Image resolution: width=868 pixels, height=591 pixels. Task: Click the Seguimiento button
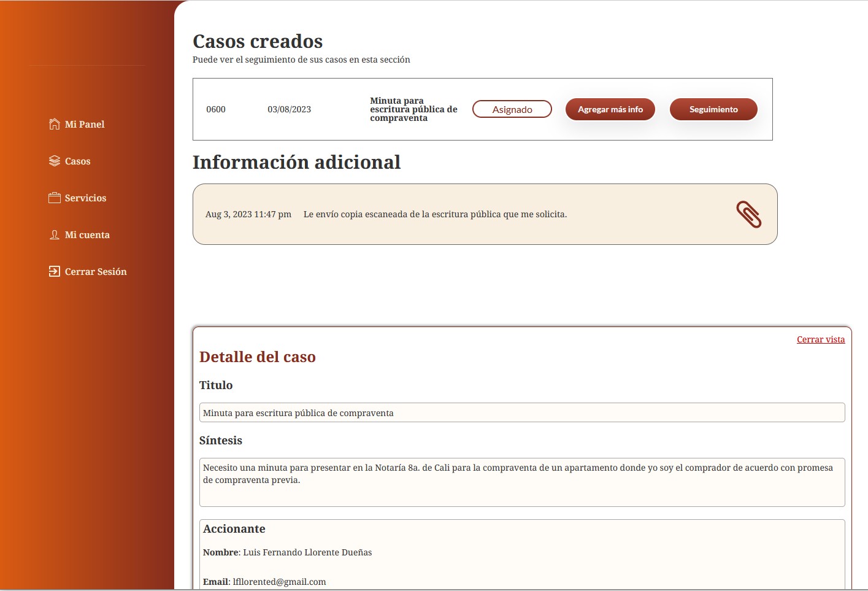pyautogui.click(x=713, y=109)
